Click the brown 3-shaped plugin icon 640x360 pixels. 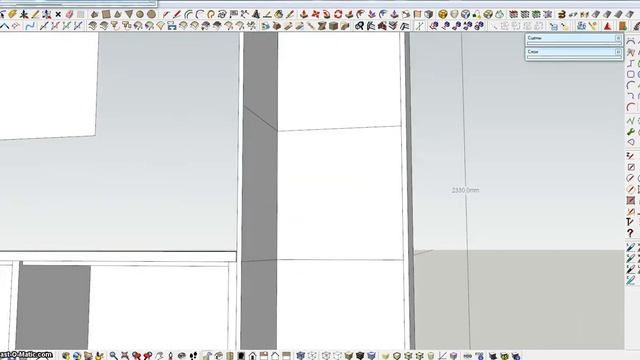[x=562, y=15]
